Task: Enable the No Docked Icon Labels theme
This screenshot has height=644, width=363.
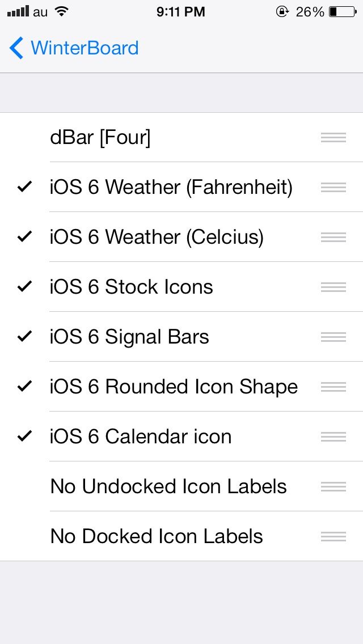Action: (157, 537)
